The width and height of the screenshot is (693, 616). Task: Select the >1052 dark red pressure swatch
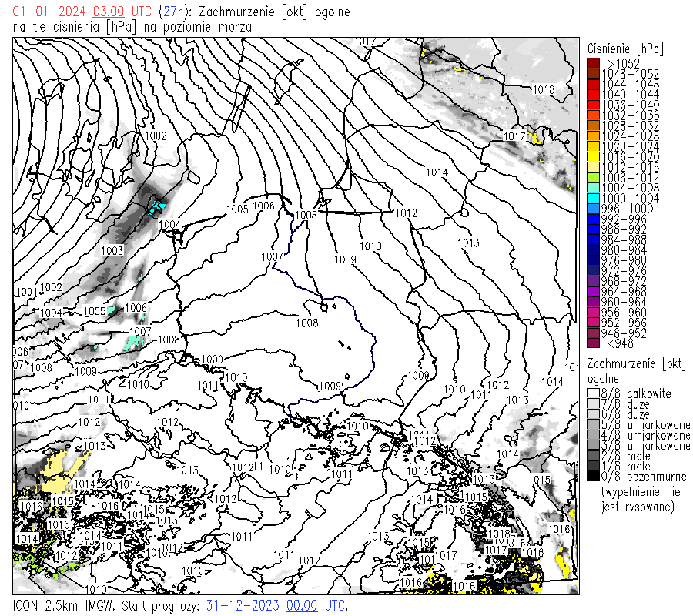[x=593, y=64]
